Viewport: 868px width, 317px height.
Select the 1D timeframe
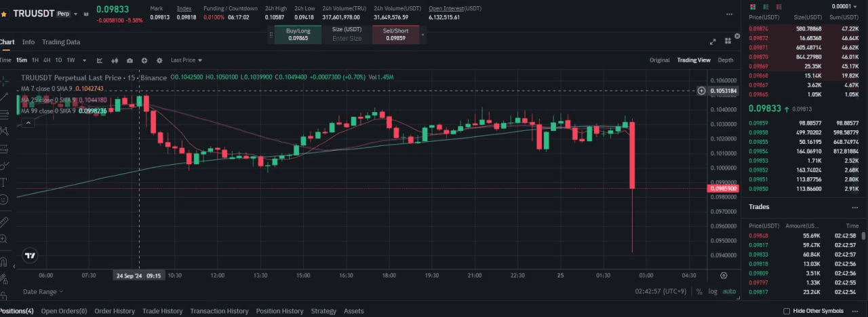point(58,60)
